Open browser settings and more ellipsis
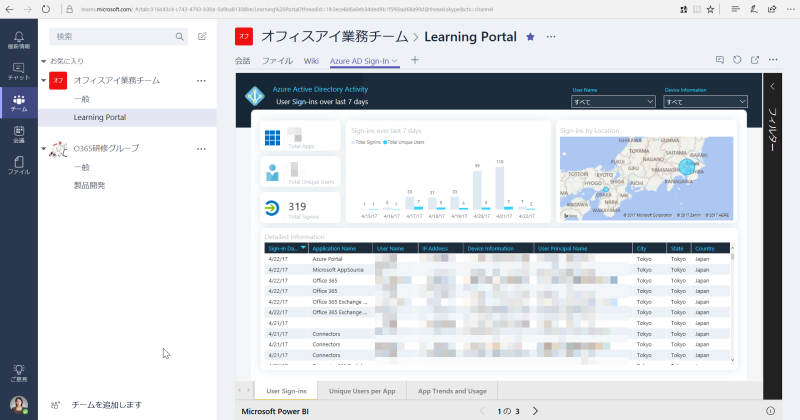The image size is (800, 420). pos(789,9)
